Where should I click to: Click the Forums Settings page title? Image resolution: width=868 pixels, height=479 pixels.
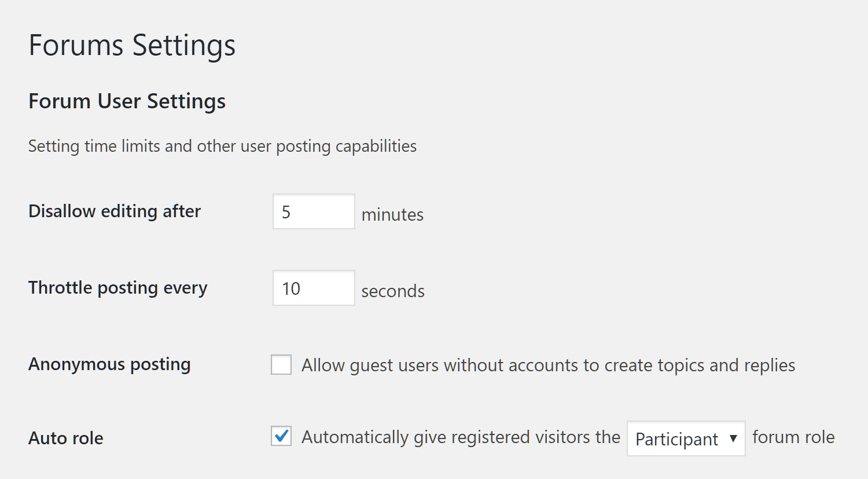coord(132,45)
